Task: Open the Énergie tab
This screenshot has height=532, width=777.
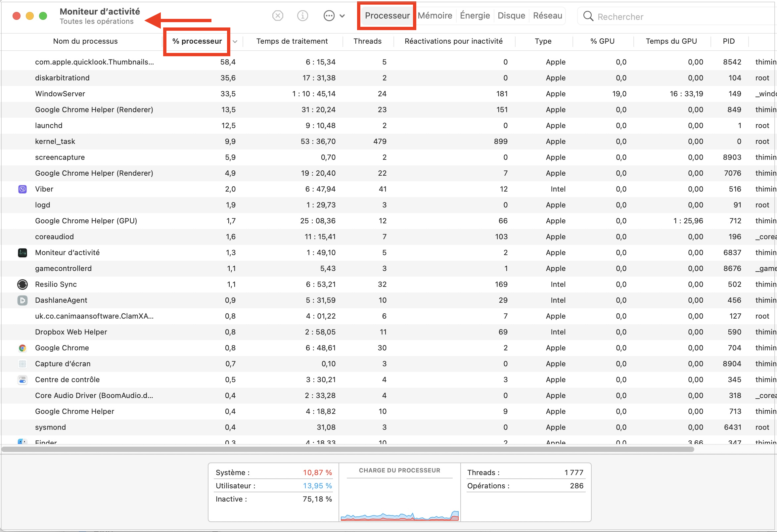Action: [475, 16]
